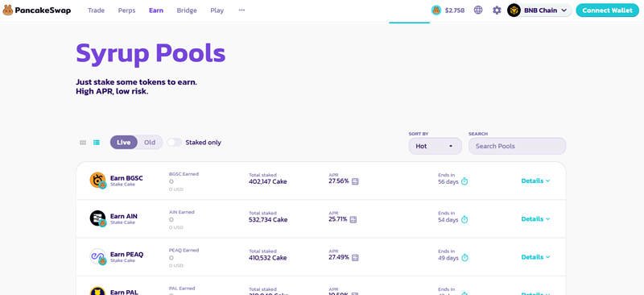
Task: Click total staked 402,147 Cake
Action: (268, 181)
